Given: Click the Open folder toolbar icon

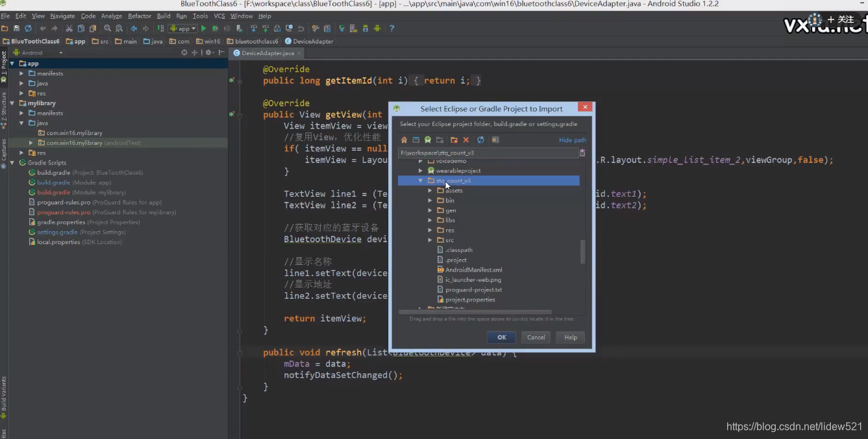Looking at the screenshot, I should (5, 29).
